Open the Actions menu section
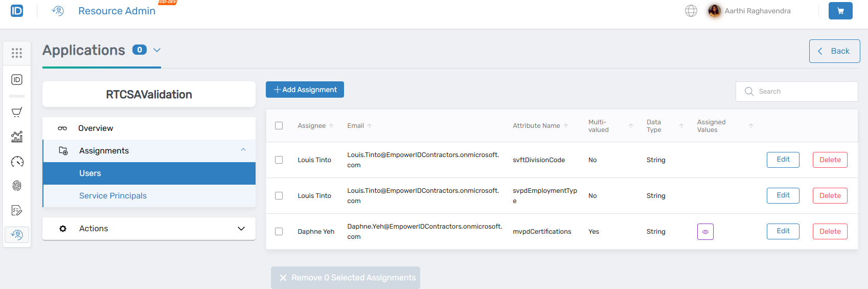The image size is (868, 289). pos(149,229)
